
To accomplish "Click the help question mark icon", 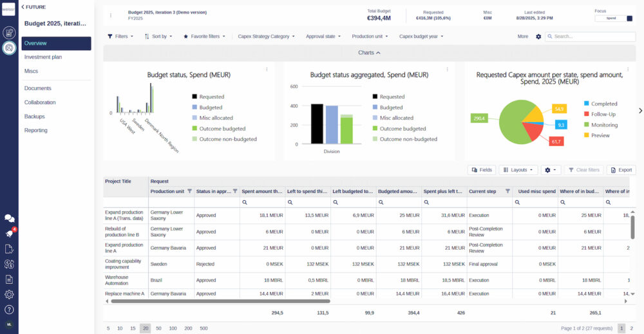I will coord(9,310).
